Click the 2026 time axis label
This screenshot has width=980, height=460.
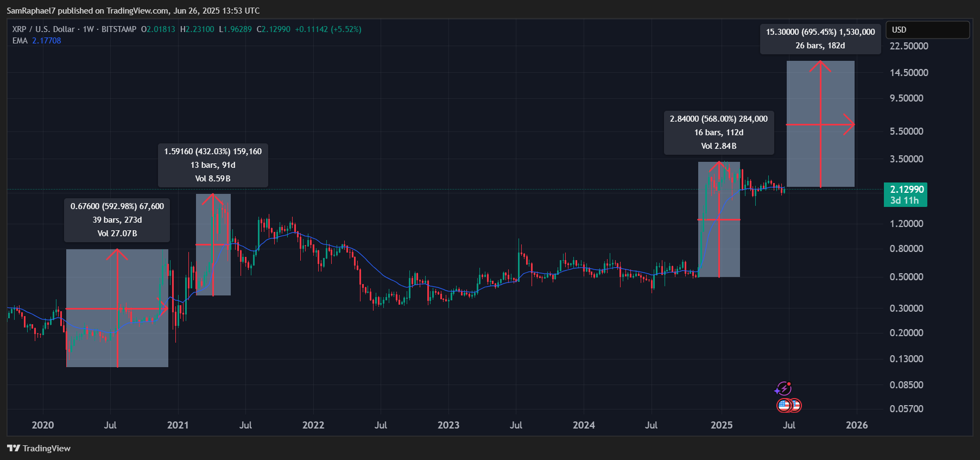[x=857, y=425]
